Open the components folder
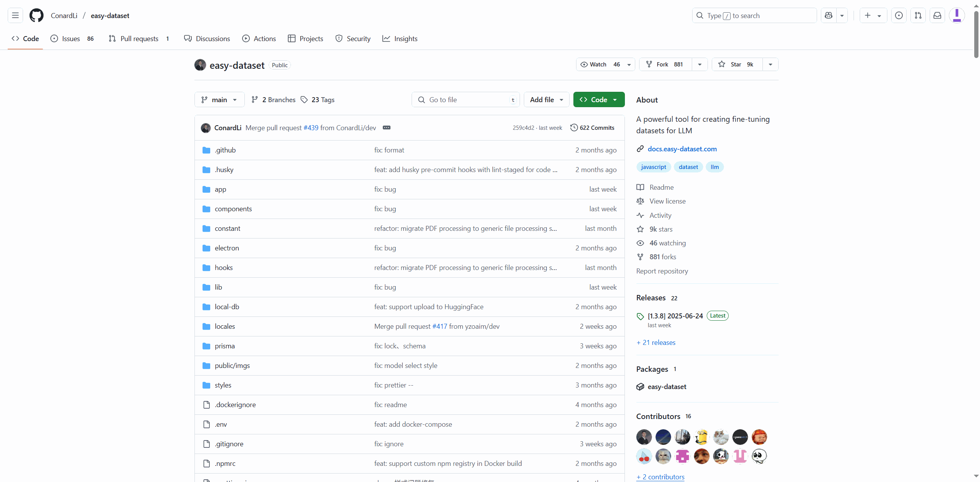Viewport: 980px width, 482px height. click(x=233, y=209)
